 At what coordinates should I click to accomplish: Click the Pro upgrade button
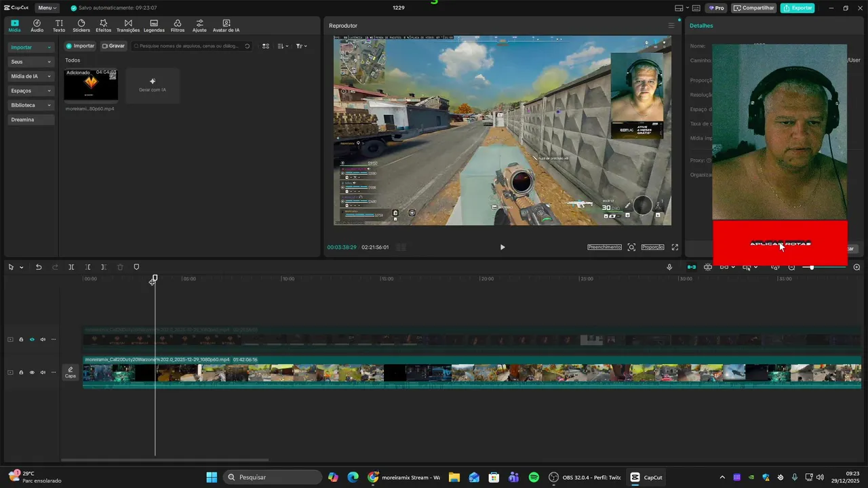716,8
